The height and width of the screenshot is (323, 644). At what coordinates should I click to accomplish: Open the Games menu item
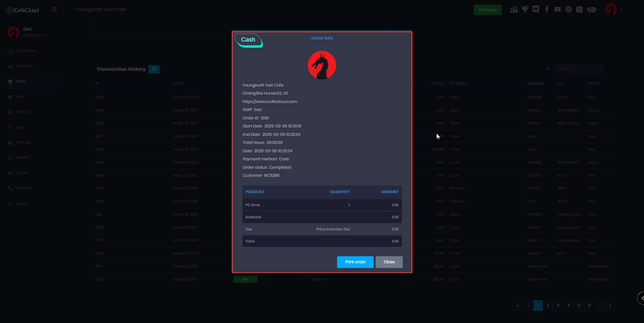coord(22,112)
